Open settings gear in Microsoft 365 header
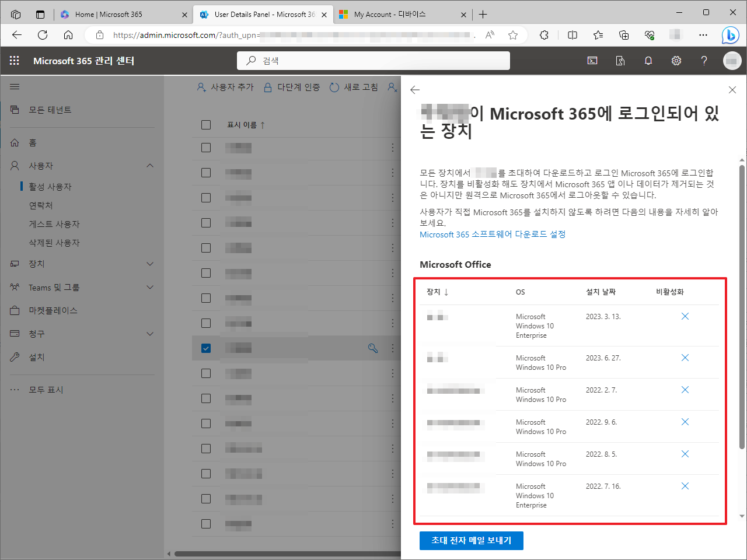The width and height of the screenshot is (747, 560). point(676,61)
